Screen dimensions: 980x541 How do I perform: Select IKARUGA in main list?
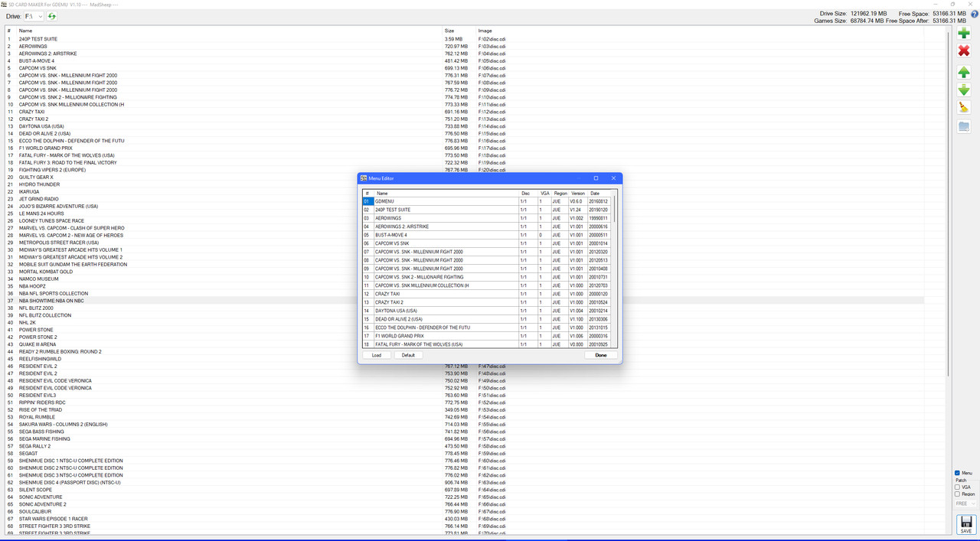(29, 192)
